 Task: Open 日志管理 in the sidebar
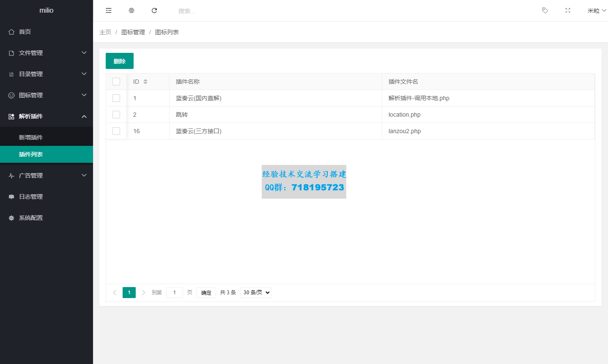[x=47, y=197]
